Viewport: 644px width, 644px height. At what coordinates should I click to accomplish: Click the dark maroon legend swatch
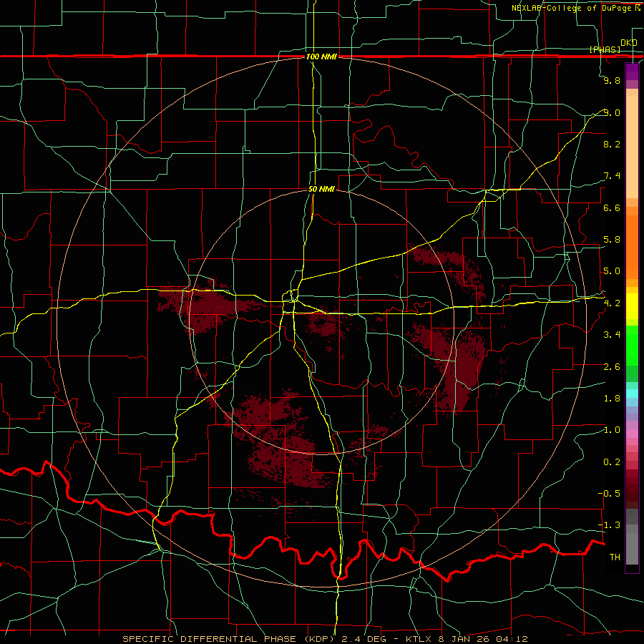coord(632,489)
